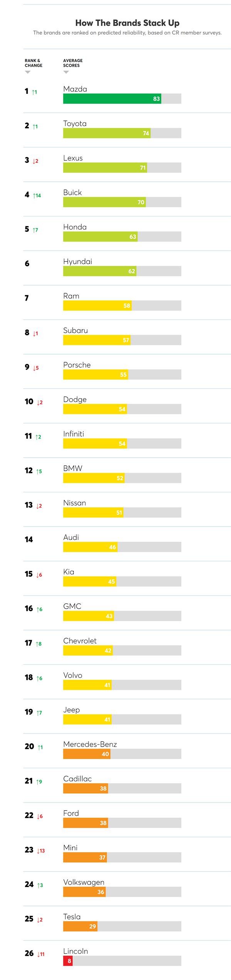Viewport: 231px width, 980px height.
Task: Click Mazda's dark green score bar
Action: [112, 99]
